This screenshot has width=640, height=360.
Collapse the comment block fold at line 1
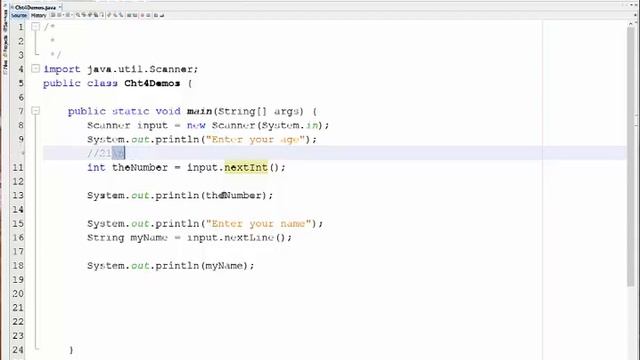pyautogui.click(x=36, y=27)
